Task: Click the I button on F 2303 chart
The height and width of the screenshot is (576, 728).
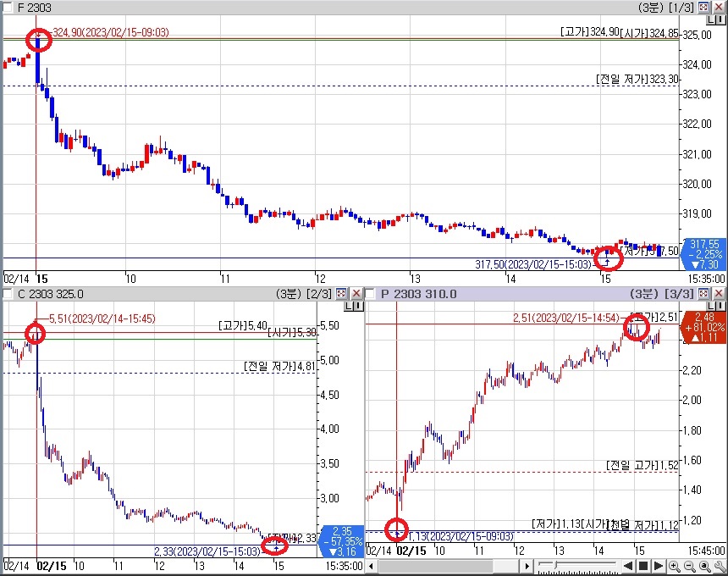Action: tap(720, 20)
